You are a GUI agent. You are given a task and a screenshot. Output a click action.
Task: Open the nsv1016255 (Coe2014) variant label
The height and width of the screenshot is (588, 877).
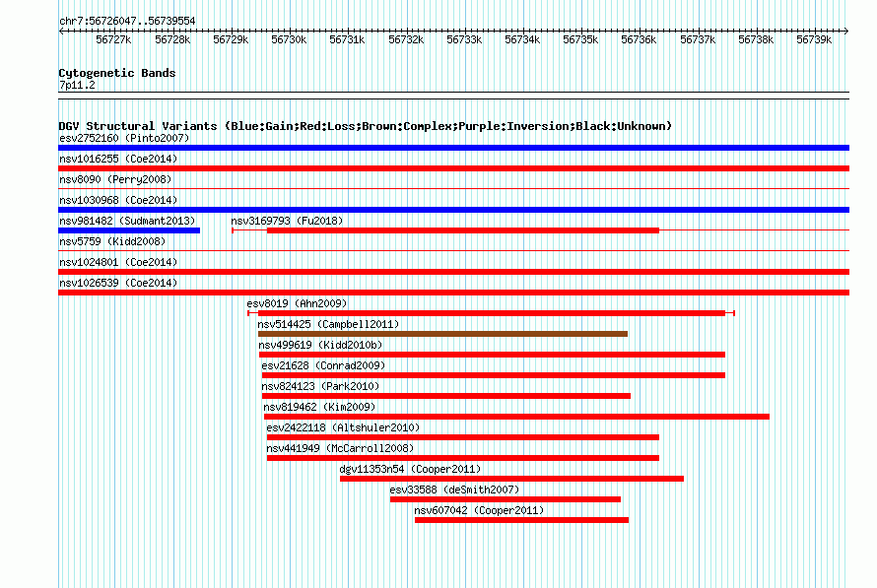(118, 159)
